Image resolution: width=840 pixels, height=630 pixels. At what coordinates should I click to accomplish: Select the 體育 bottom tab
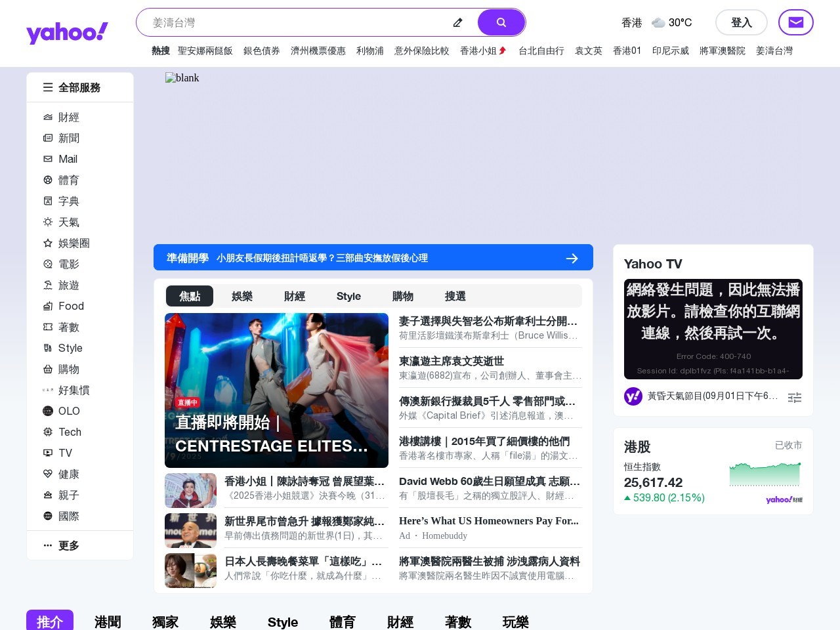343,621
